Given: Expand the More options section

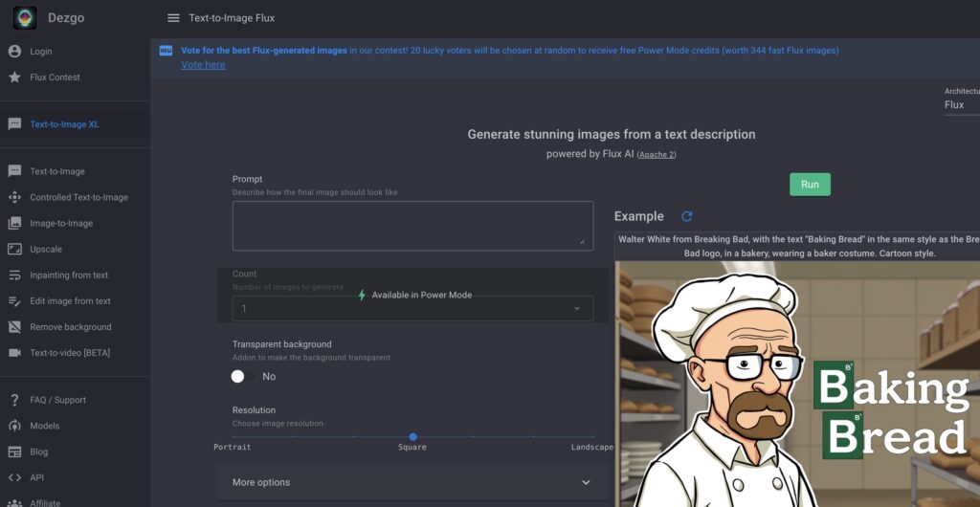Looking at the screenshot, I should (412, 482).
